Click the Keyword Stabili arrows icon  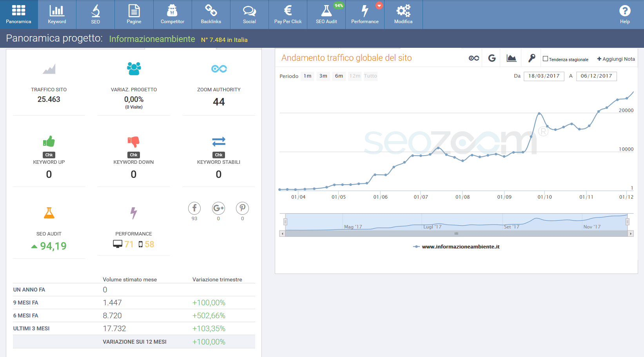(219, 141)
